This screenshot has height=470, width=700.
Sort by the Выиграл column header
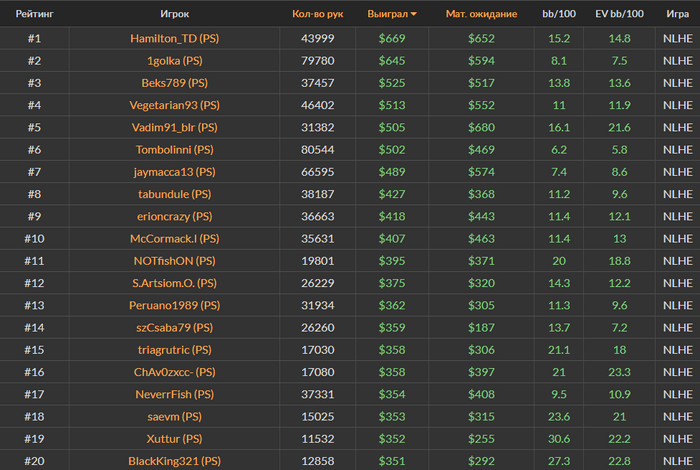coord(388,14)
